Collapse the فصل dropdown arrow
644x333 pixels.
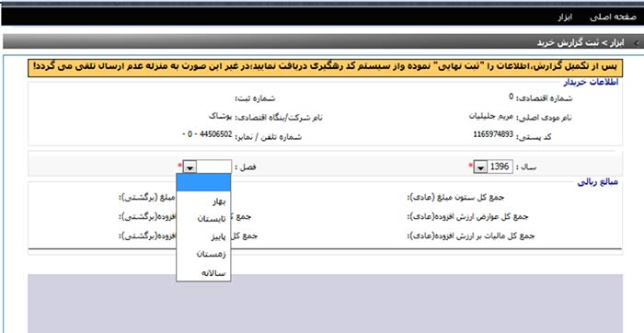(x=190, y=167)
